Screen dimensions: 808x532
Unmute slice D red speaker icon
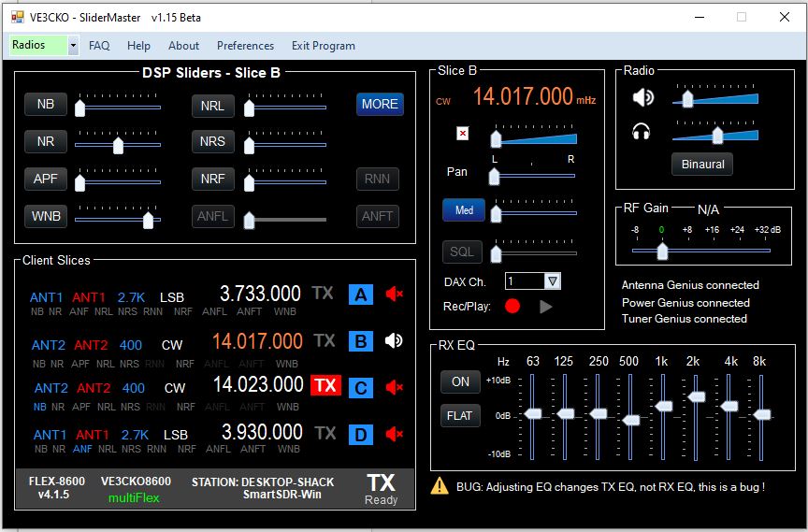394,434
